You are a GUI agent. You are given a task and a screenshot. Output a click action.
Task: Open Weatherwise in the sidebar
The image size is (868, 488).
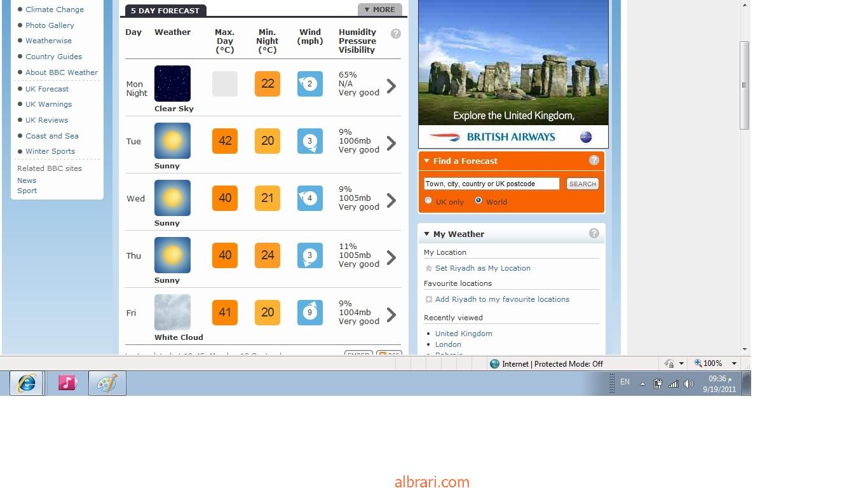(48, 41)
